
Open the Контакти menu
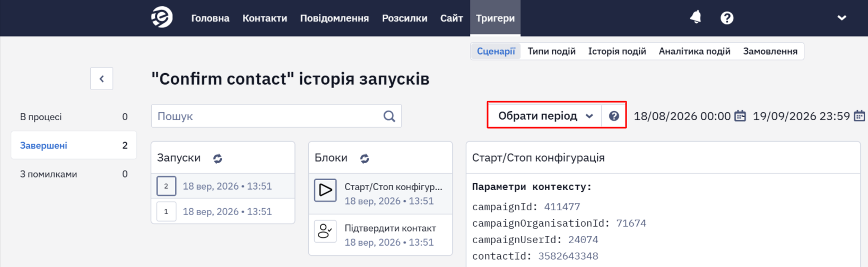point(265,18)
